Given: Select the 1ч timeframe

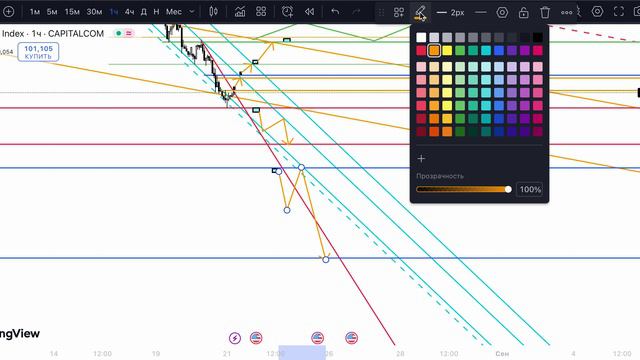Looking at the screenshot, I should pyautogui.click(x=114, y=12).
